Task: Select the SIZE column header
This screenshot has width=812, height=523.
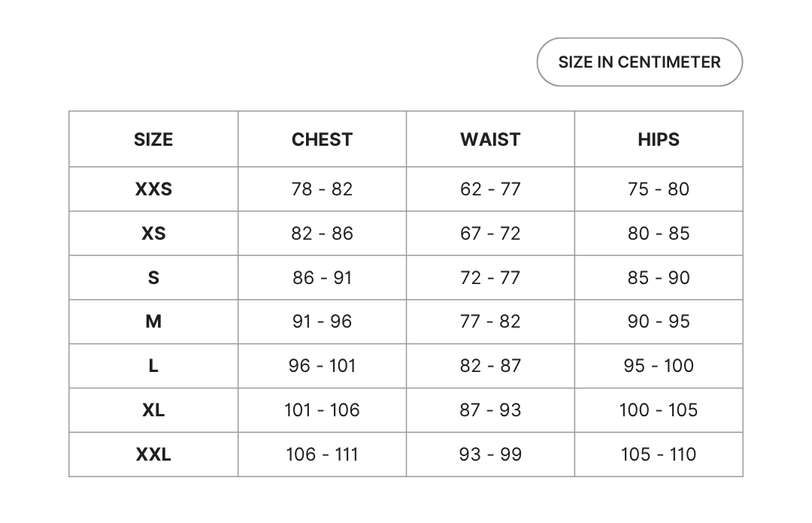Action: (x=153, y=140)
